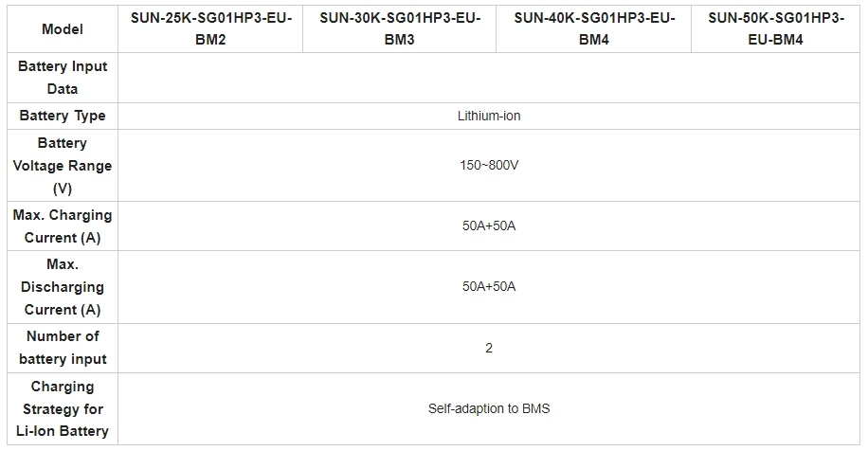Click the Battery Voltage Range row label

click(x=63, y=154)
